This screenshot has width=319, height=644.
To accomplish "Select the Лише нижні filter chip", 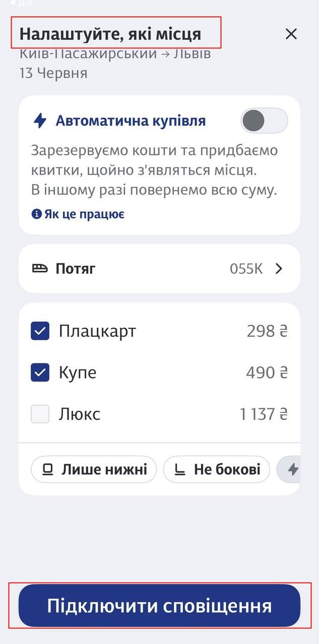I will pos(93,469).
